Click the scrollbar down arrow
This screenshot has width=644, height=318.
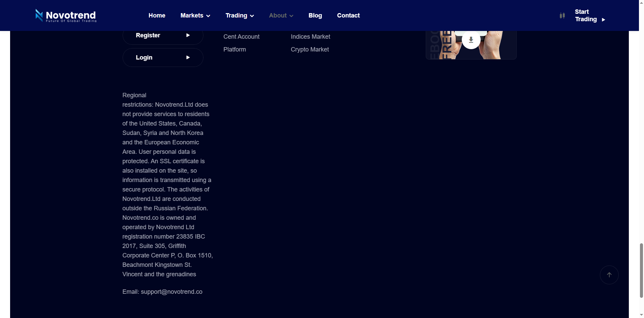pyautogui.click(x=641, y=315)
